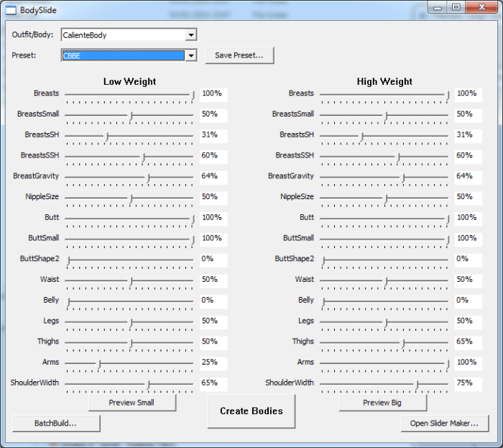Click the High Weight Arms 100% value box
This screenshot has width=503, height=448.
469,364
